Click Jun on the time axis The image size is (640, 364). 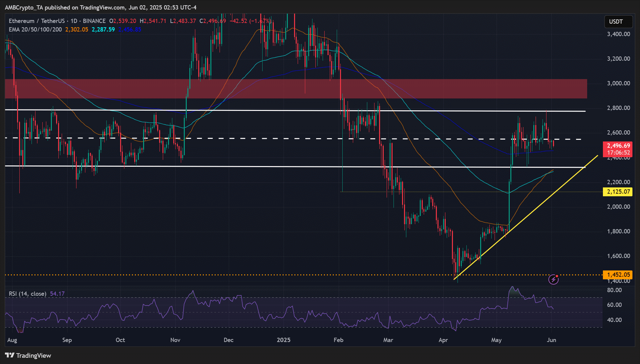click(551, 340)
